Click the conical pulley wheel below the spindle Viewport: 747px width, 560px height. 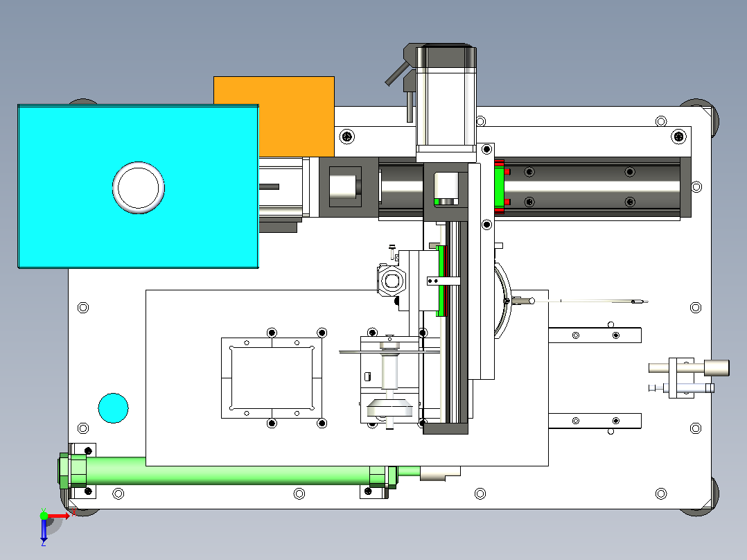[x=389, y=408]
